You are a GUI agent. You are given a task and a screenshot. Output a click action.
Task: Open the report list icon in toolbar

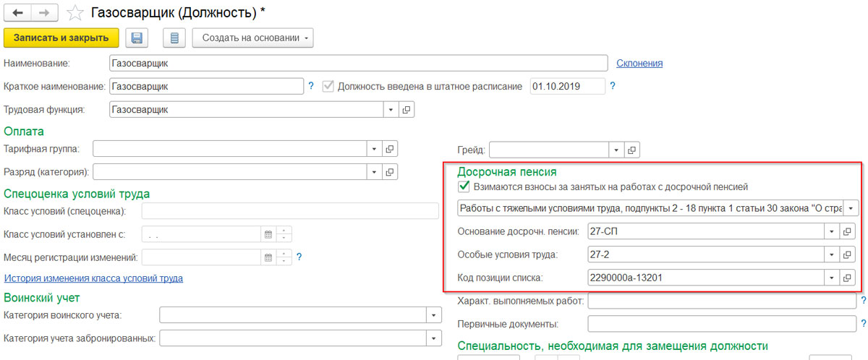point(174,38)
